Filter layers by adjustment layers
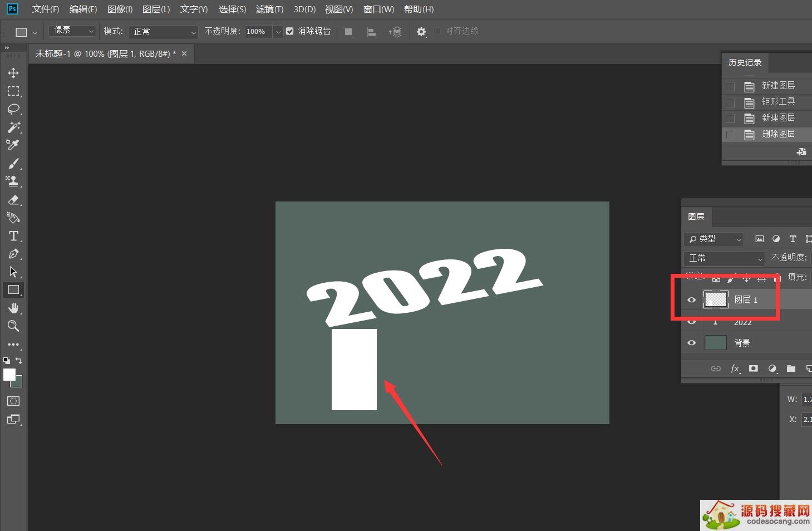 (776, 239)
